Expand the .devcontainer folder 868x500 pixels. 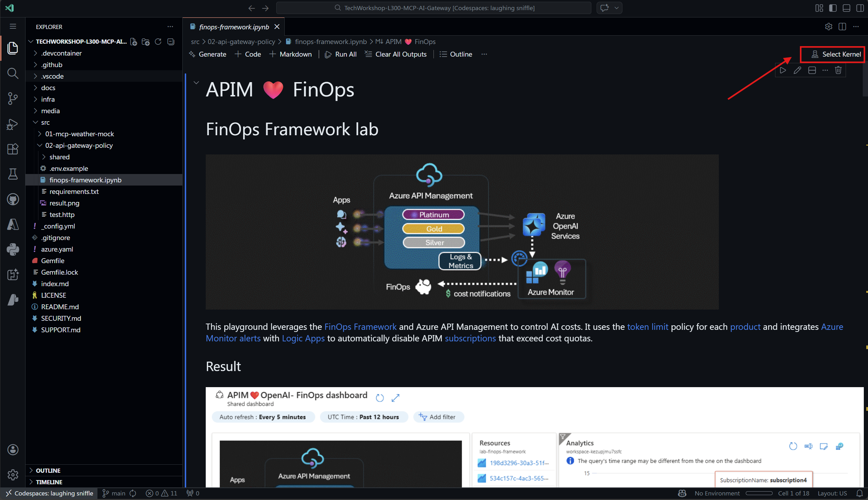click(61, 53)
